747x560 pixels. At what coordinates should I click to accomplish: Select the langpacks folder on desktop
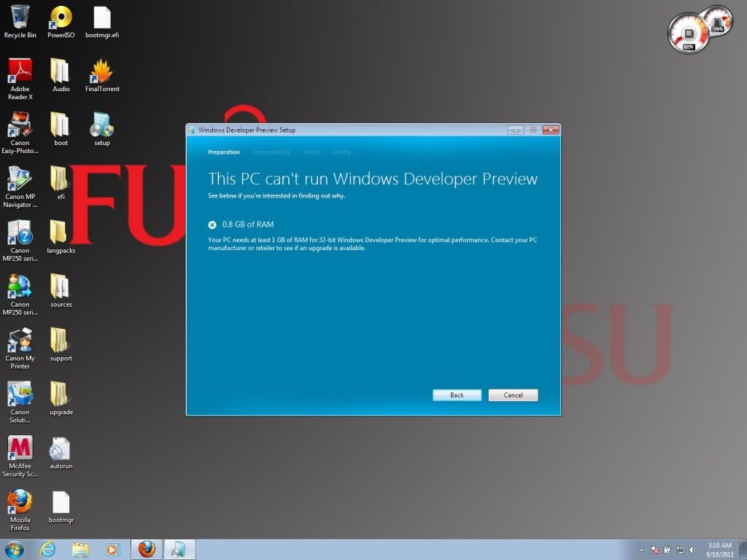tap(61, 237)
